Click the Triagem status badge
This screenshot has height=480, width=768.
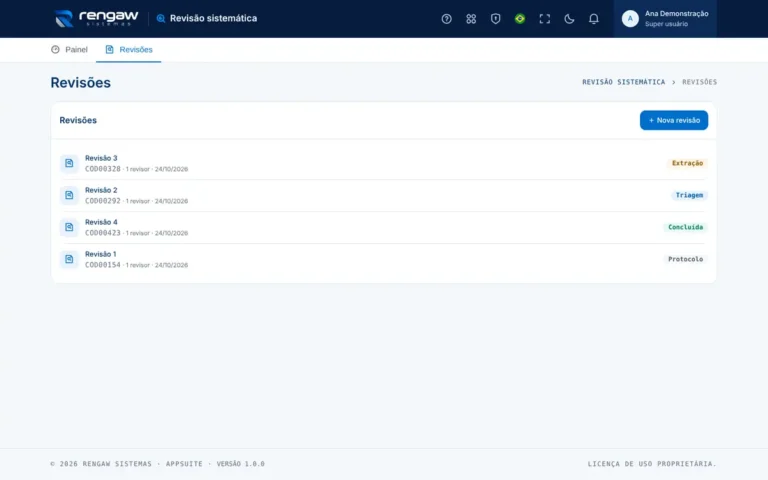click(689, 195)
